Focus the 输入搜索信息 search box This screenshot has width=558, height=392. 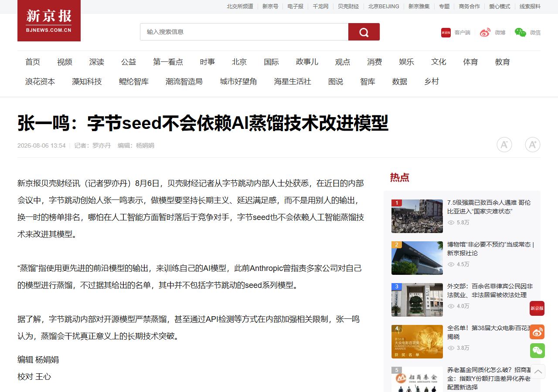244,32
